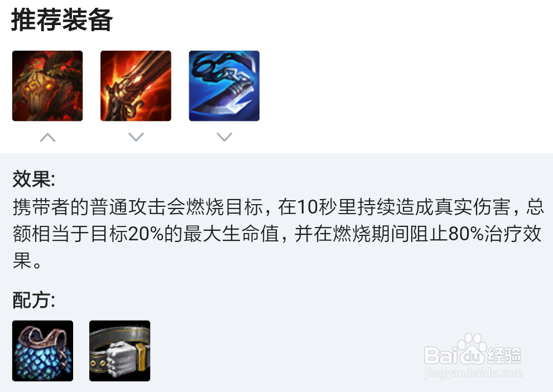553x392 pixels.
Task: Click the 推荐装备 section heading
Action: click(x=62, y=20)
